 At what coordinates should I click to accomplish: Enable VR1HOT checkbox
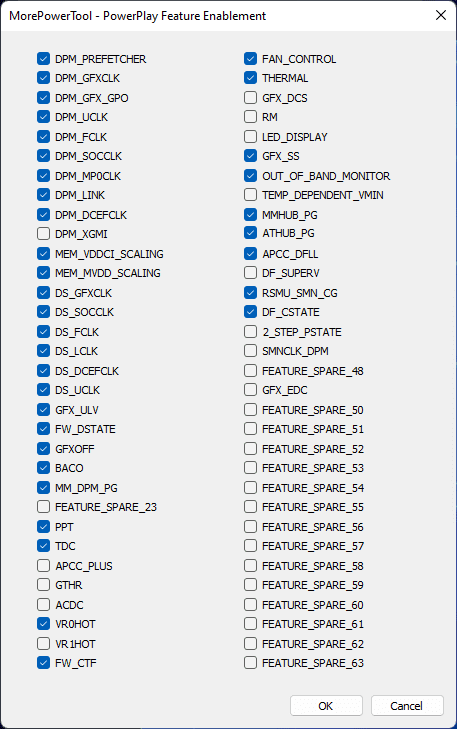43,644
